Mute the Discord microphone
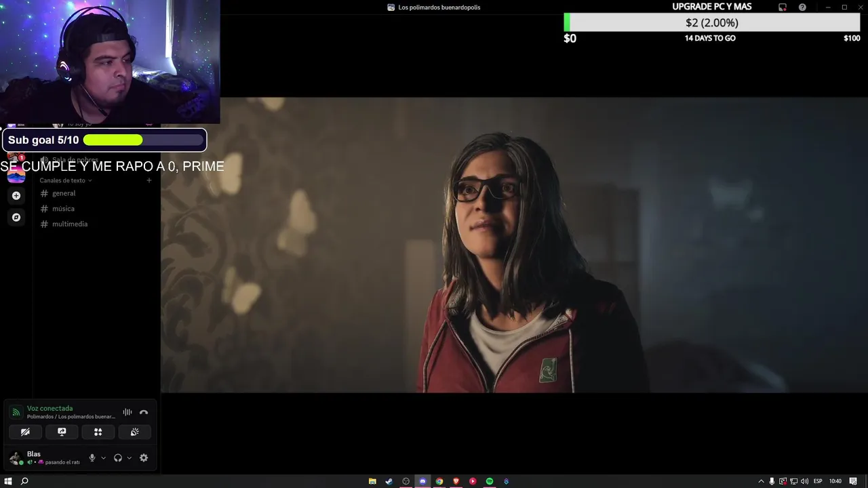The height and width of the screenshot is (488, 868). coord(92,457)
